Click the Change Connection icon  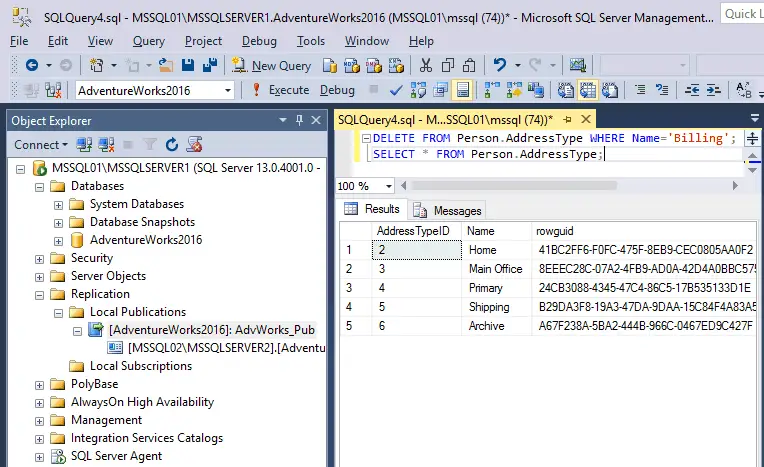pos(53,90)
